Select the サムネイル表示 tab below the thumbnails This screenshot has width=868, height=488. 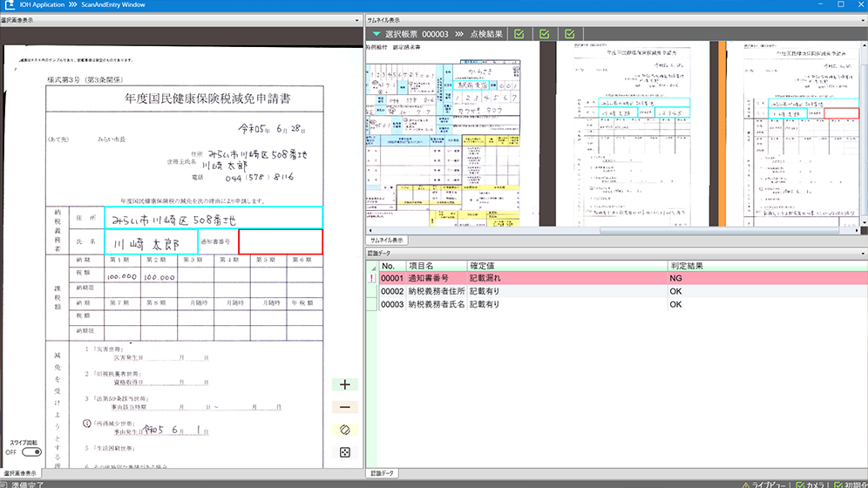tap(386, 240)
